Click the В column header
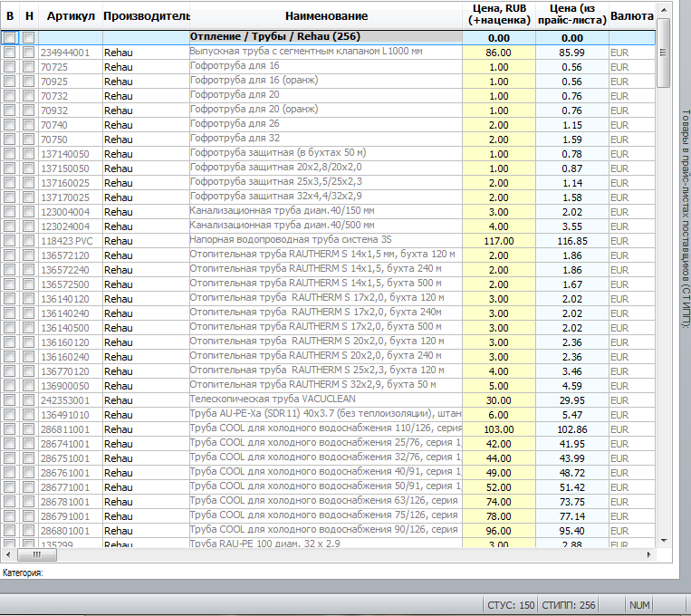The image size is (691, 616). tap(10, 16)
